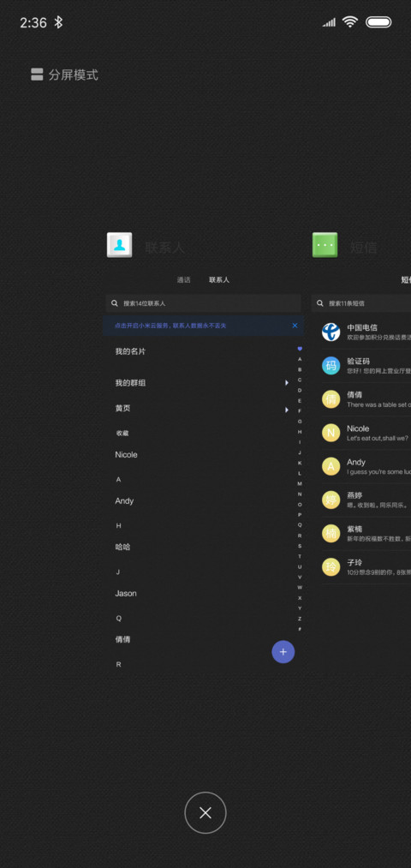Tap the 玲 avatar in messages
Image resolution: width=411 pixels, height=868 pixels.
(331, 567)
